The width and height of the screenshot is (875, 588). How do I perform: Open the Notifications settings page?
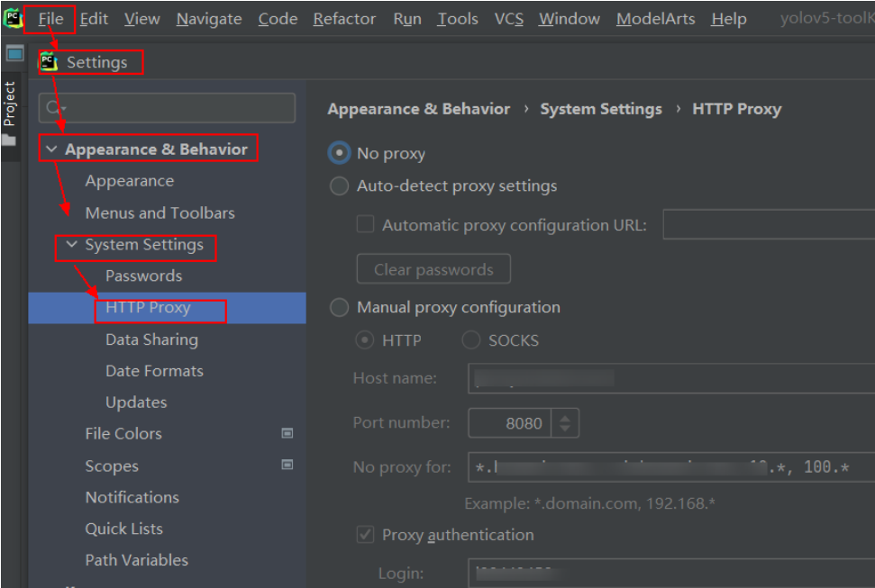point(132,497)
